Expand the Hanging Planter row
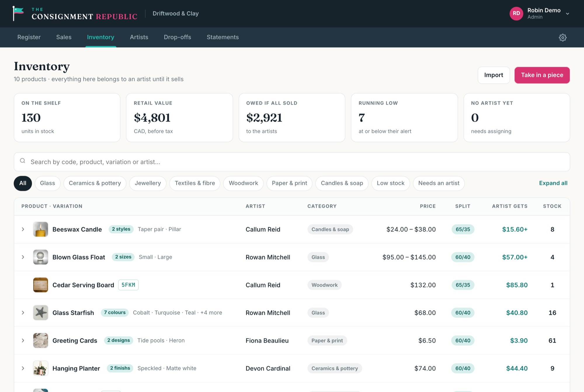The width and height of the screenshot is (584, 392). [23, 368]
